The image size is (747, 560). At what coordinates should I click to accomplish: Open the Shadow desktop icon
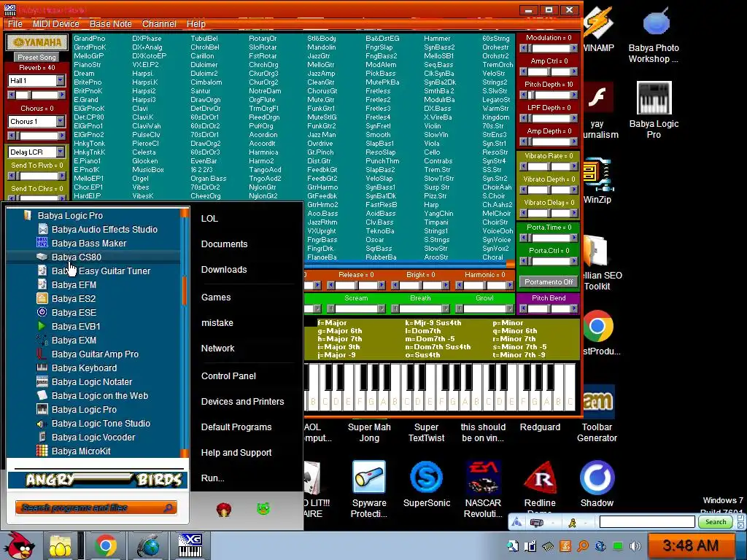click(597, 484)
